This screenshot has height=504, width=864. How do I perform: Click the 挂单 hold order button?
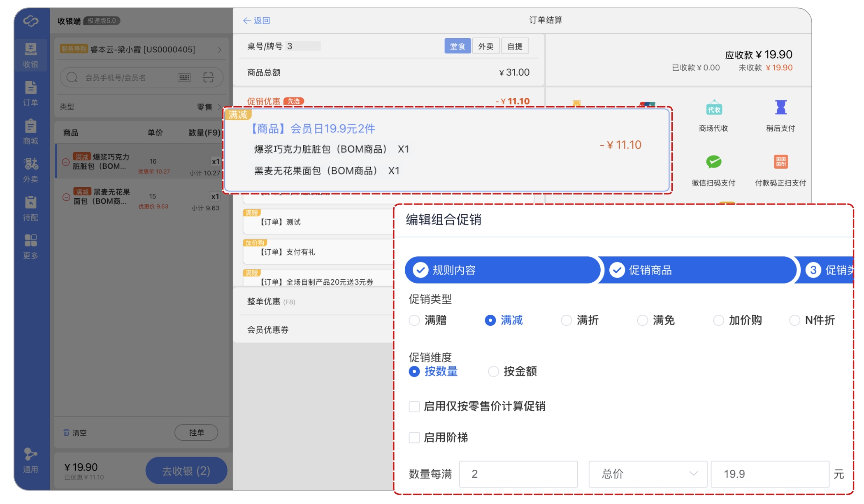click(196, 432)
